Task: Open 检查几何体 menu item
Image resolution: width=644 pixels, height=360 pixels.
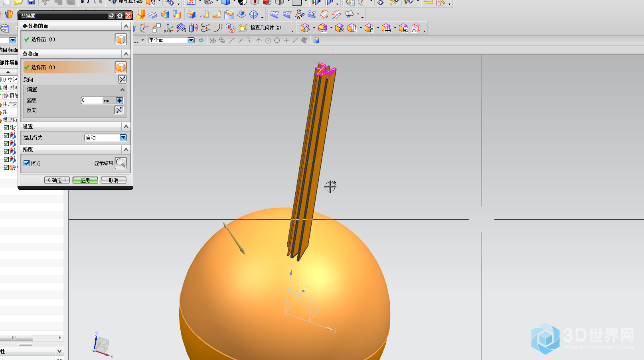Action: [x=269, y=28]
